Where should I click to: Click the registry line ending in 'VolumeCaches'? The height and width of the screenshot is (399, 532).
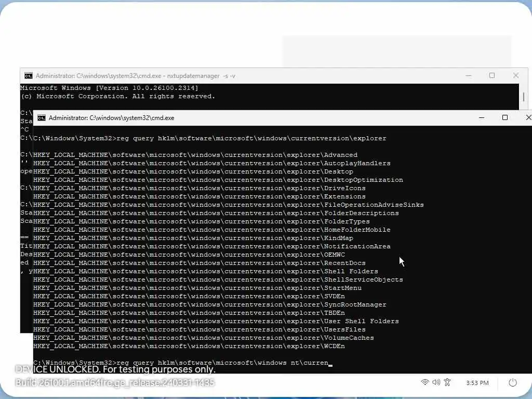[x=204, y=338]
